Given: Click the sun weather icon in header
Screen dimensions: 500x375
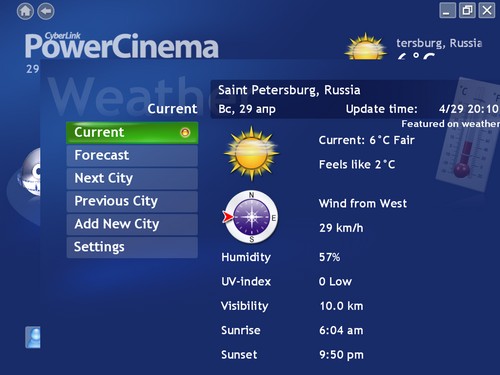Looking at the screenshot, I should [366, 47].
